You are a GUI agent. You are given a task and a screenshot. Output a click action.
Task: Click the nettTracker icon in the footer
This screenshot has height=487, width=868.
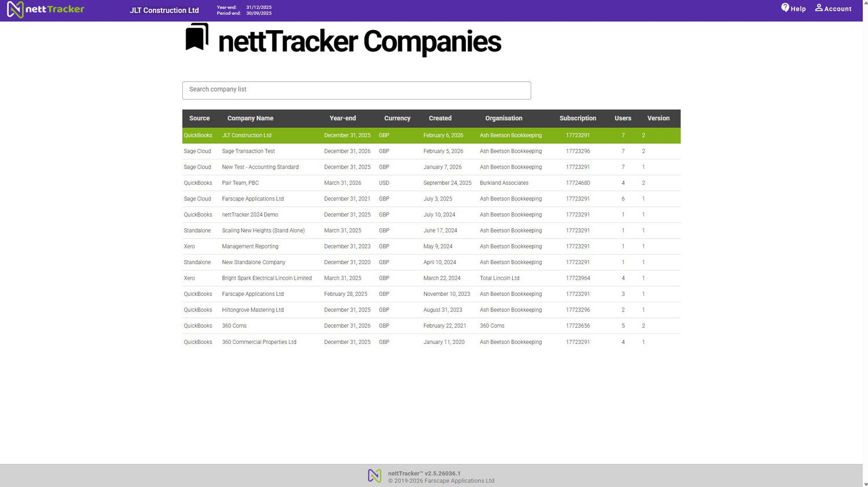coord(374,475)
